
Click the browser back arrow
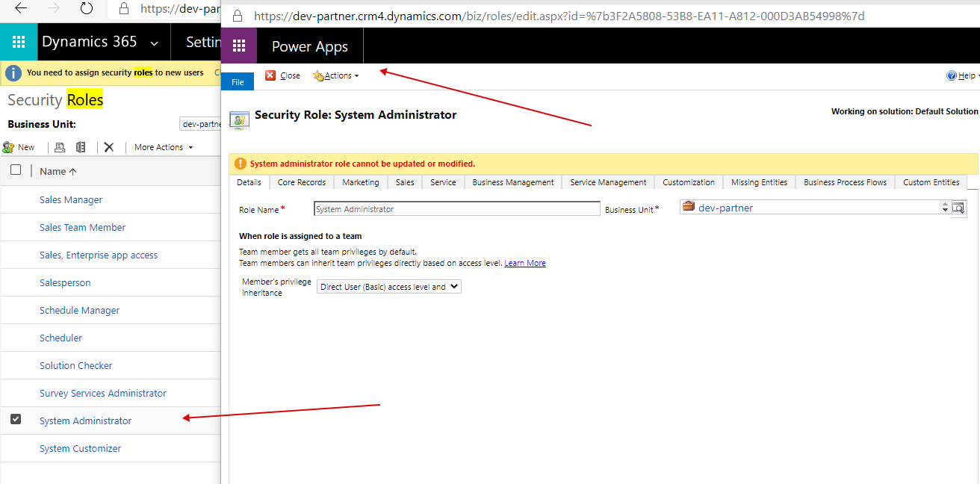coord(21,9)
